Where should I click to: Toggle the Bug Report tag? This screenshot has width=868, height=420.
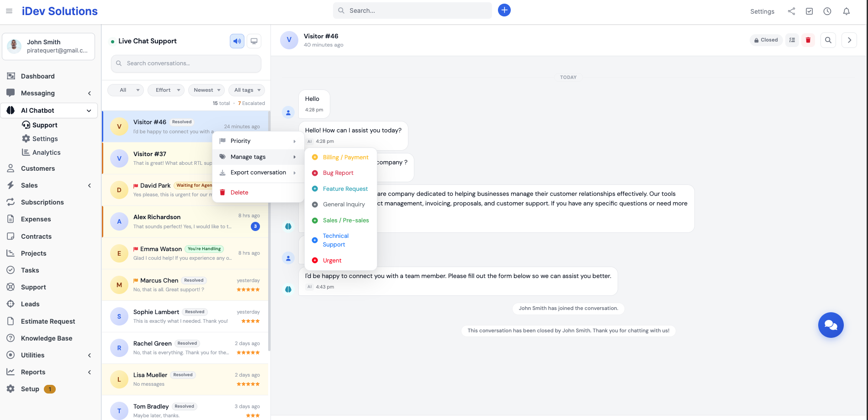(x=341, y=173)
